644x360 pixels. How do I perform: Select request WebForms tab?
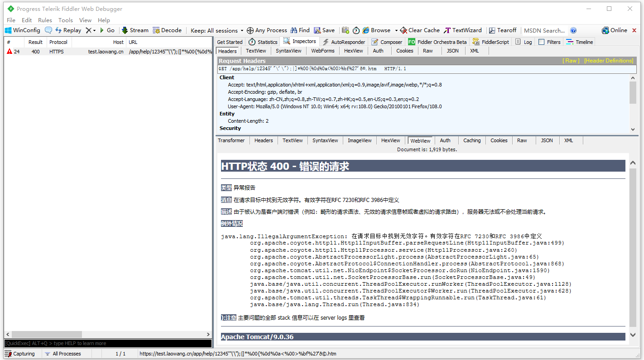point(323,51)
